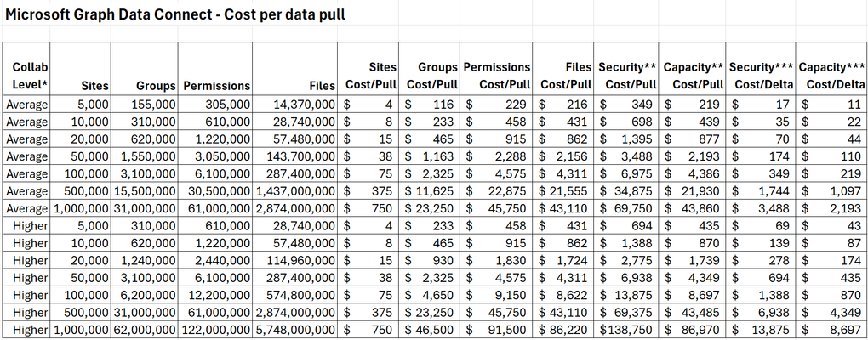The image size is (868, 340).
Task: Click the Files cost cell showing 1,724
Action: 563,260
